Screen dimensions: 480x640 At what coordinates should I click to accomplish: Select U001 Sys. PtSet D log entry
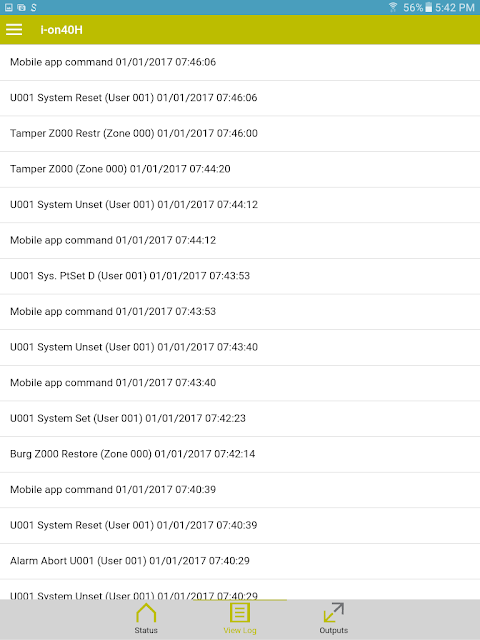pyautogui.click(x=240, y=276)
